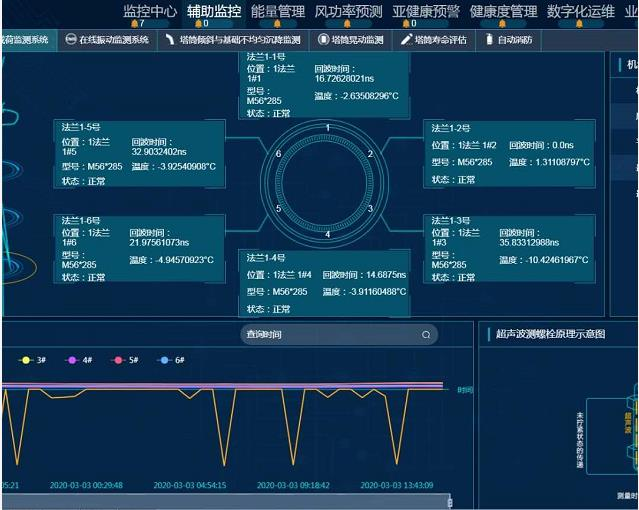Toggle the 5# pink legend series

coord(125,360)
